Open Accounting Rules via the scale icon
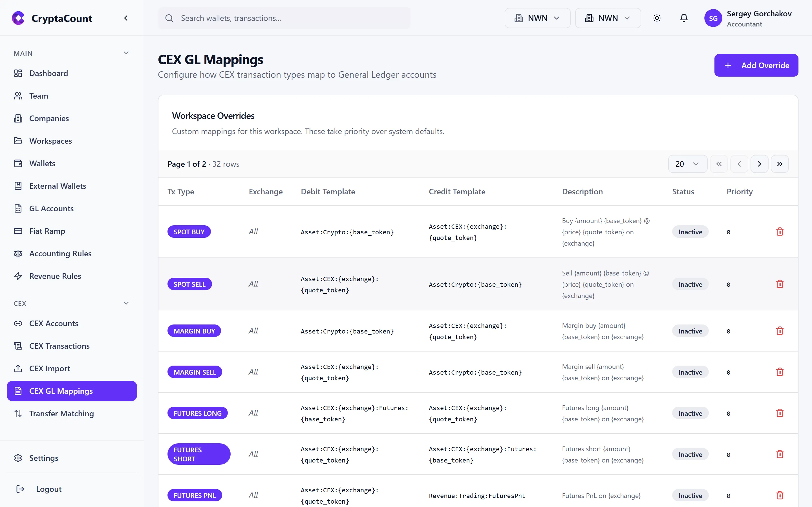Image resolution: width=812 pixels, height=507 pixels. 18,253
